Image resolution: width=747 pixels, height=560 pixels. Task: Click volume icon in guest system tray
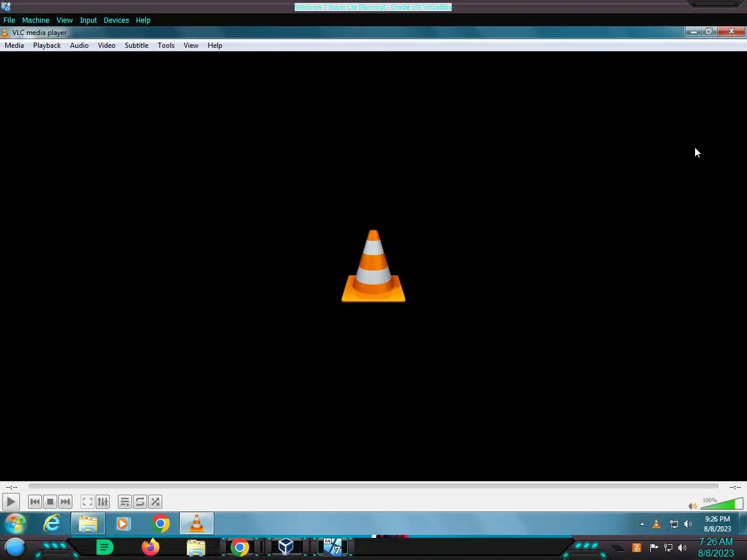click(688, 524)
